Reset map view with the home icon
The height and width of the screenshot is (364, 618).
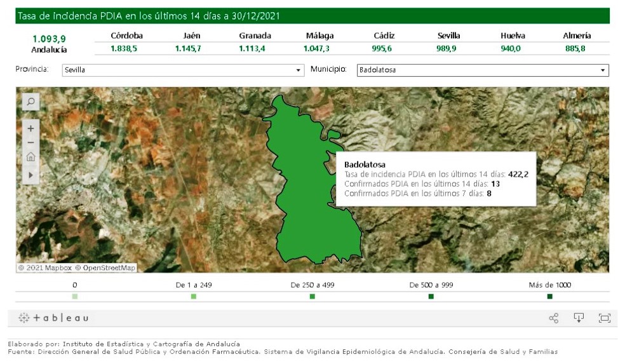[x=30, y=158]
